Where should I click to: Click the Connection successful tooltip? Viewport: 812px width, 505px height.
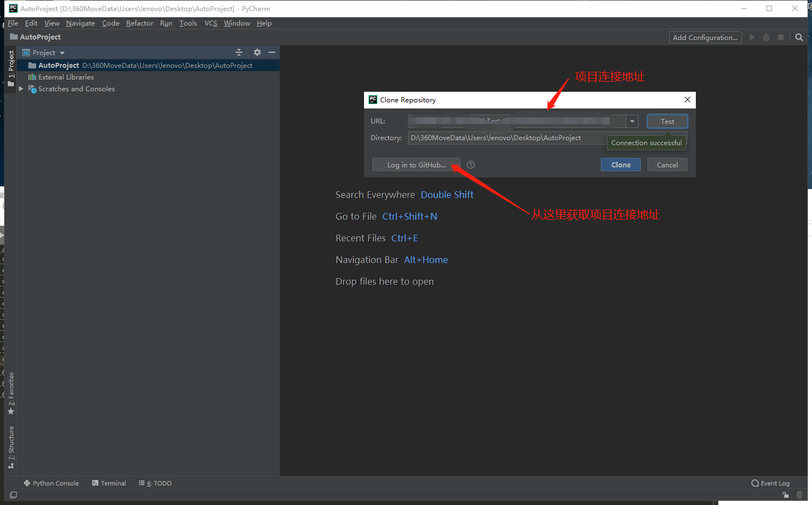click(x=646, y=143)
